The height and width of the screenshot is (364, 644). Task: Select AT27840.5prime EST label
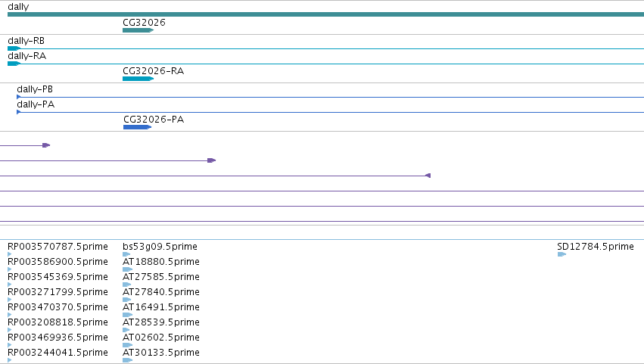[161, 292]
